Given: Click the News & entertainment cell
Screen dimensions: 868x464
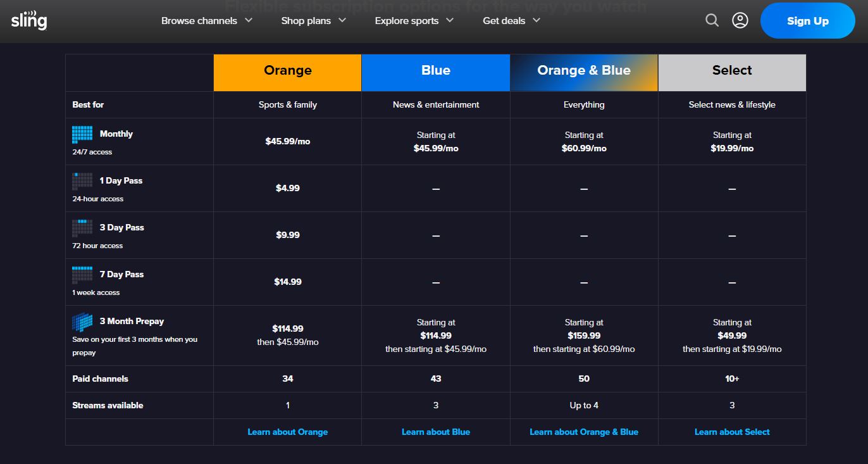Looking at the screenshot, I should click(436, 104).
